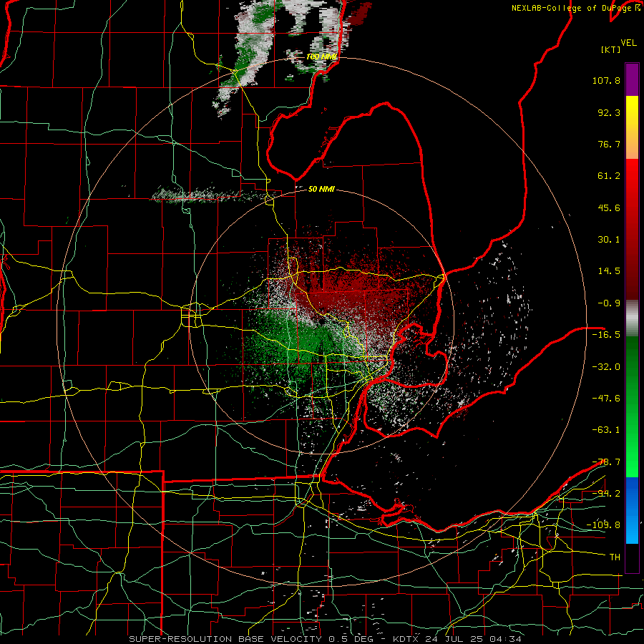Click the TH threshold label on scale
The image size is (644, 644).
point(615,557)
